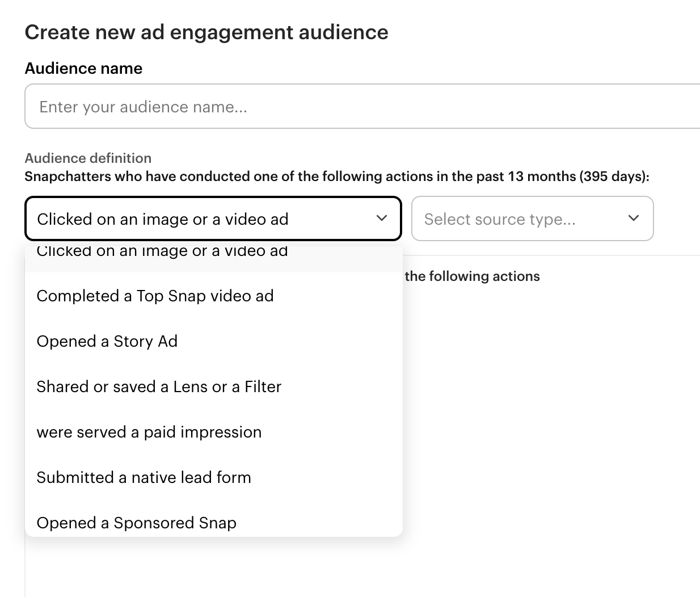This screenshot has height=597, width=700.
Task: Pick were served a paid impression
Action: point(213,432)
